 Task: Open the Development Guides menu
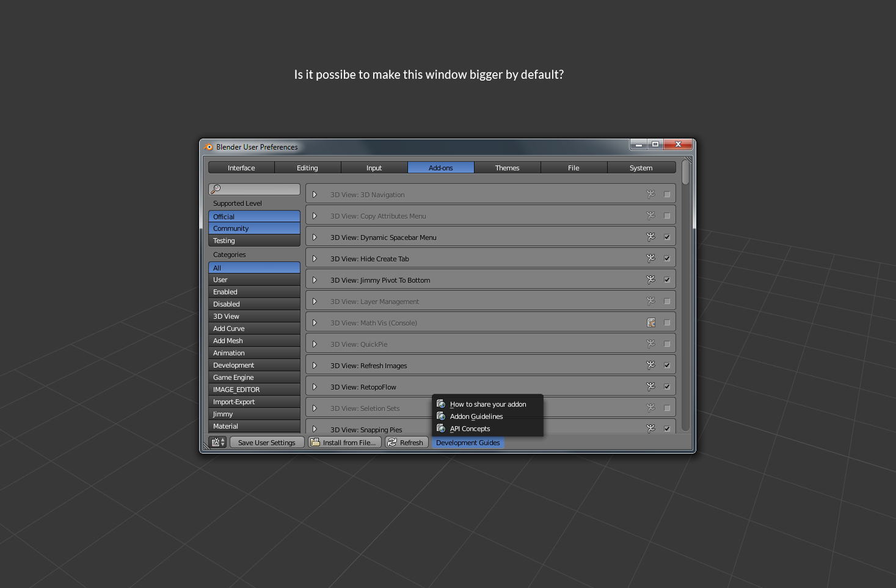[468, 443]
